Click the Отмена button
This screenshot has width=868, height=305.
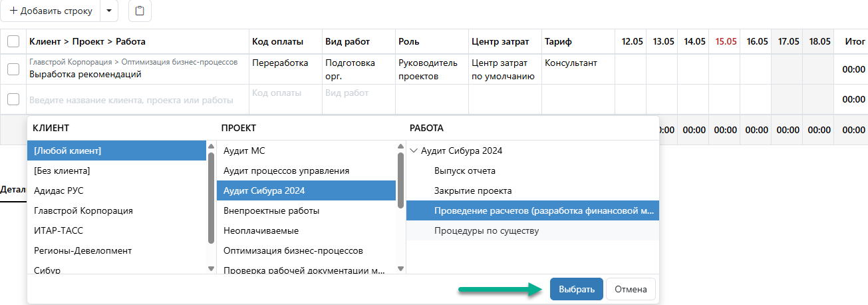631,289
